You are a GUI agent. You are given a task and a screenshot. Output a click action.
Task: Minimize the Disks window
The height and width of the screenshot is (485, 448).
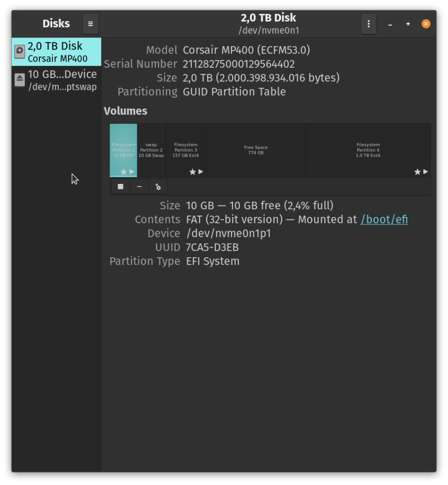[x=390, y=24]
